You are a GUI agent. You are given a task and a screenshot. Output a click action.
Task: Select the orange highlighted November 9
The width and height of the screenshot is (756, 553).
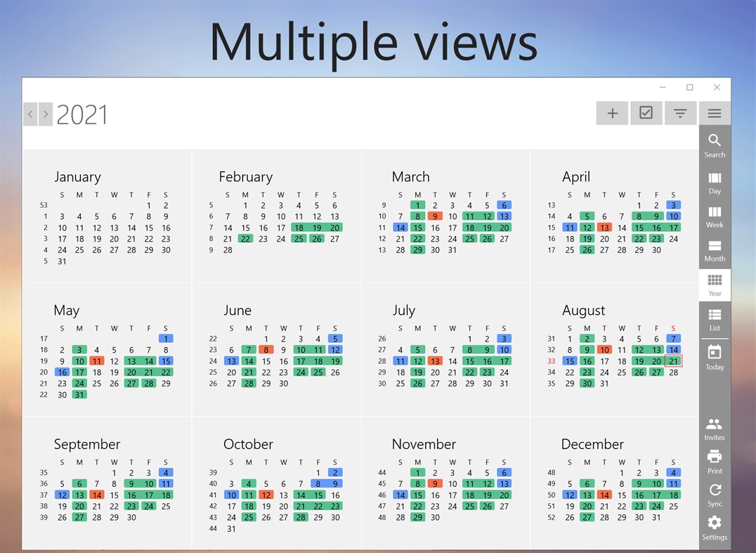click(435, 483)
